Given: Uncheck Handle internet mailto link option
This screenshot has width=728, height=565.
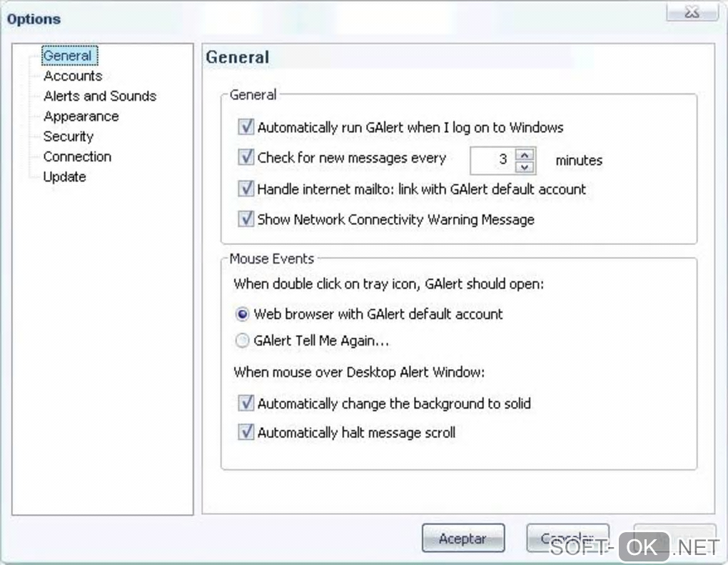Looking at the screenshot, I should [246, 189].
